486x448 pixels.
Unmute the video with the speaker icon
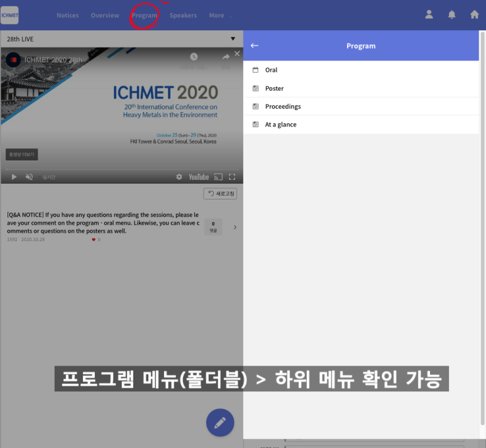click(x=29, y=177)
